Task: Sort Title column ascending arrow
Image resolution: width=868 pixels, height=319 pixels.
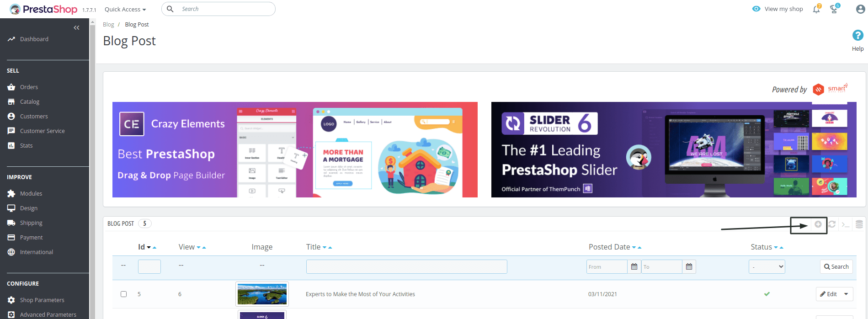Action: [330, 247]
